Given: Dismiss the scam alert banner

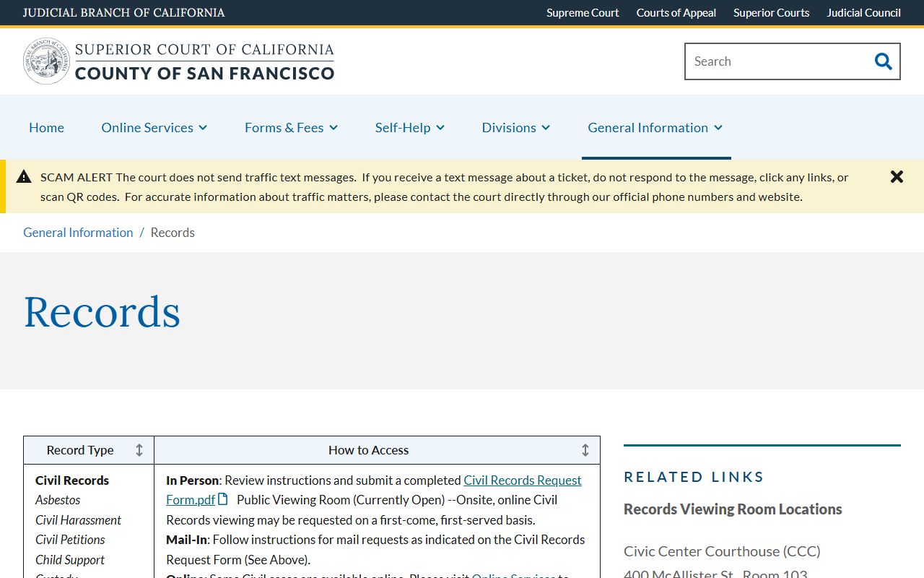Looking at the screenshot, I should click(897, 177).
